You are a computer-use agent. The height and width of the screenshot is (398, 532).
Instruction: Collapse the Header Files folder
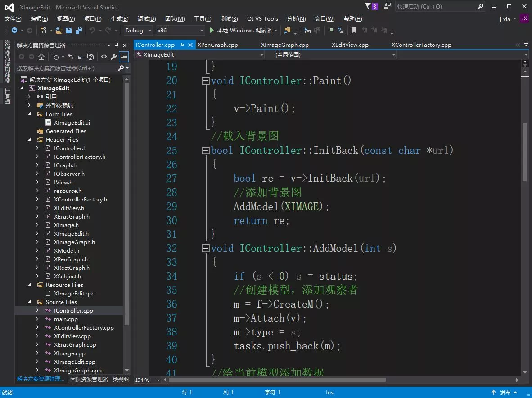point(29,139)
